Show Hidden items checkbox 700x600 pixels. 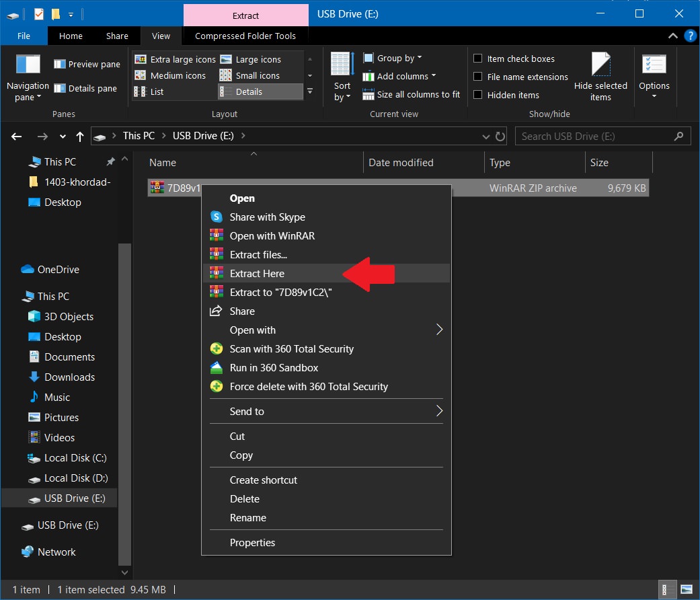tap(477, 95)
